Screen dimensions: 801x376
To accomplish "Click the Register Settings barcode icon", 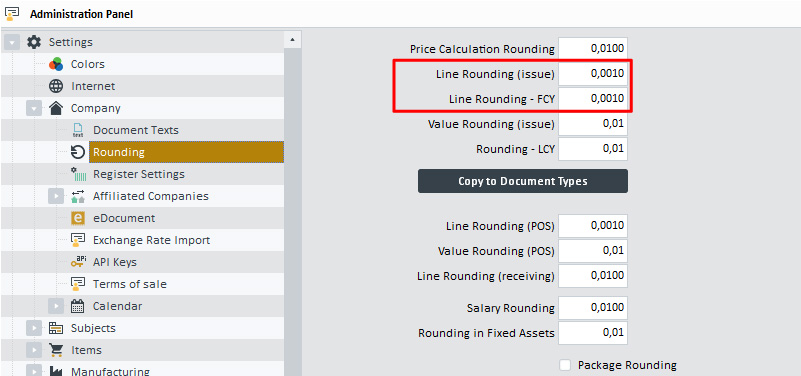I will pos(78,174).
